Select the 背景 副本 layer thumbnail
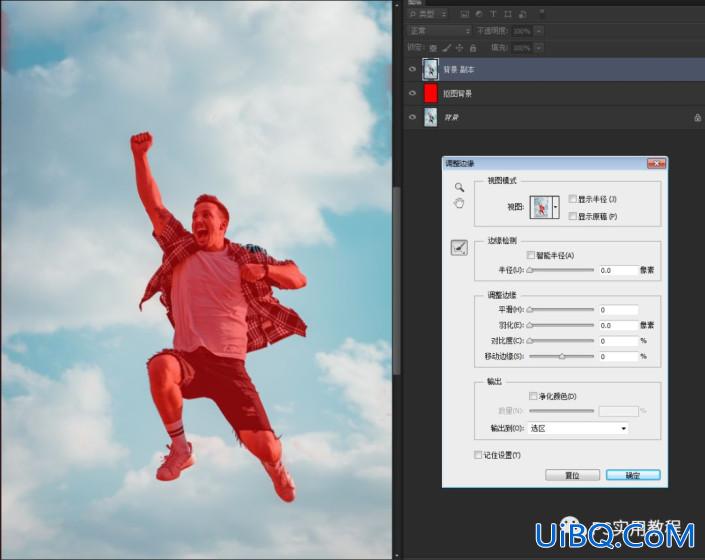Screen dimensions: 705x560 click(x=431, y=69)
